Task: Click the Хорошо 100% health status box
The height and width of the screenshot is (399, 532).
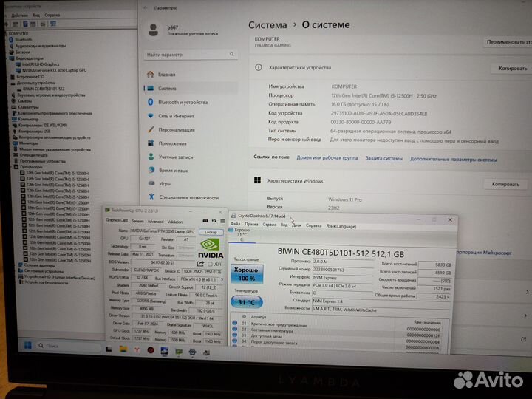Action: pyautogui.click(x=245, y=274)
